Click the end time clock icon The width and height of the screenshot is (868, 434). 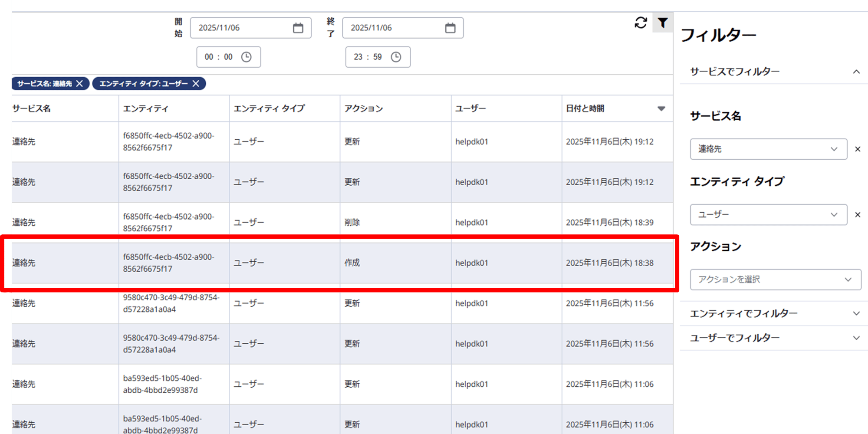396,57
